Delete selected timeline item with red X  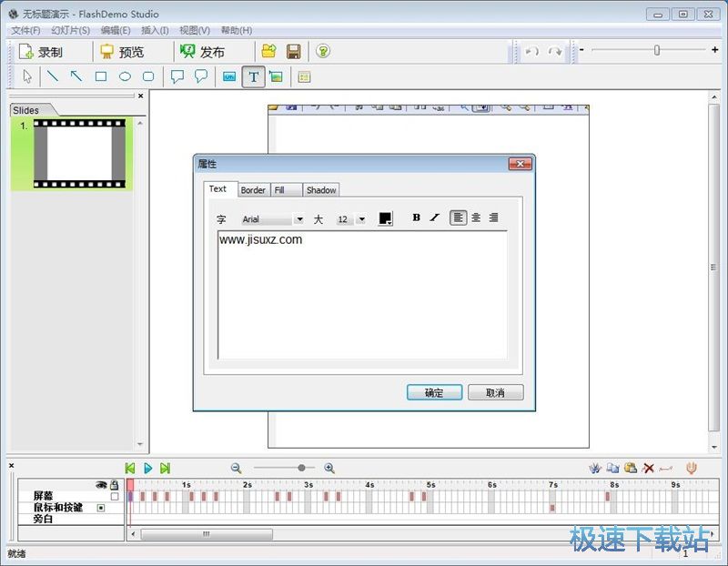(648, 468)
